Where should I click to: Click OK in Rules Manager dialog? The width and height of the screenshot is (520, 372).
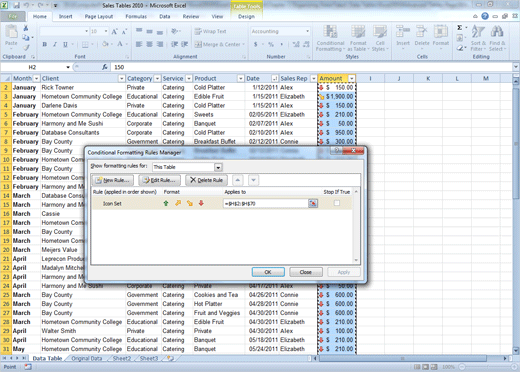click(x=268, y=272)
